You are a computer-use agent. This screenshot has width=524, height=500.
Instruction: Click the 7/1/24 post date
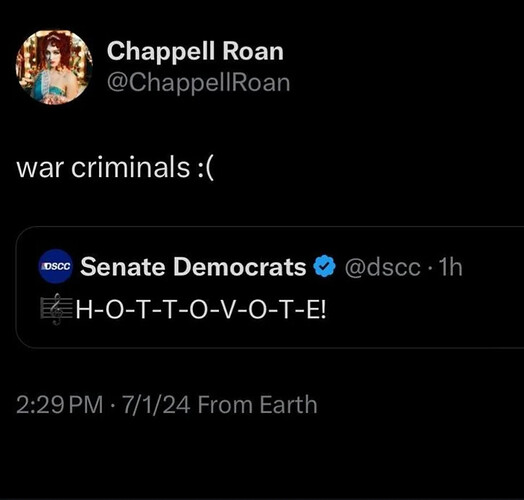156,405
